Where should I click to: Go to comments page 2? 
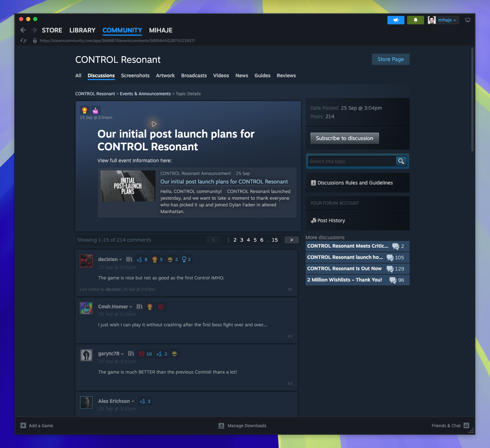tap(235, 240)
